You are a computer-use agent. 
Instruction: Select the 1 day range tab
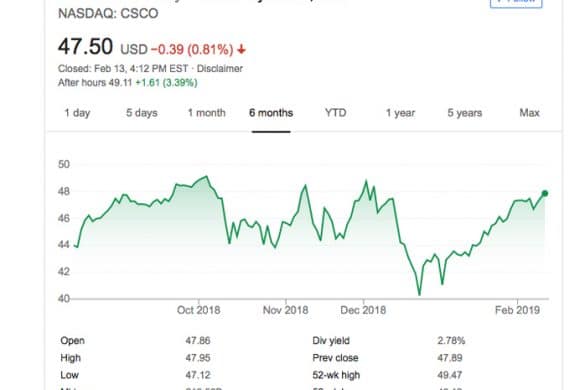pyautogui.click(x=77, y=113)
